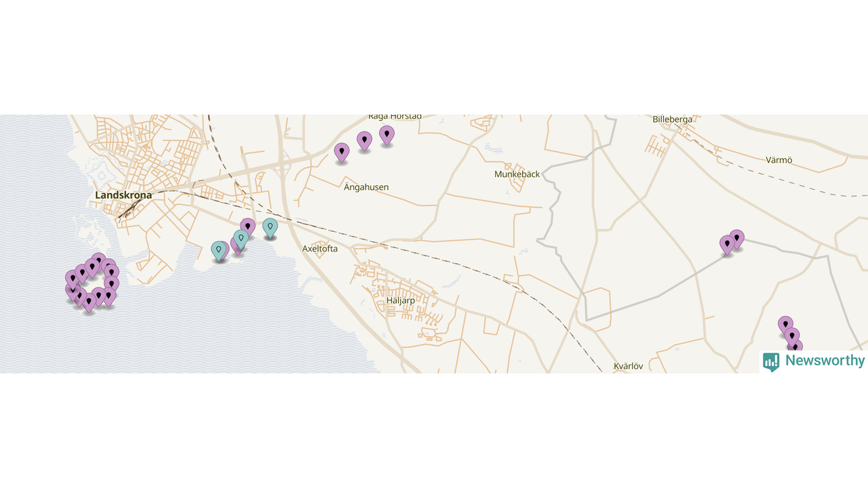Click the middle teal marker on the shoreline
The image size is (868, 488).
point(241,240)
